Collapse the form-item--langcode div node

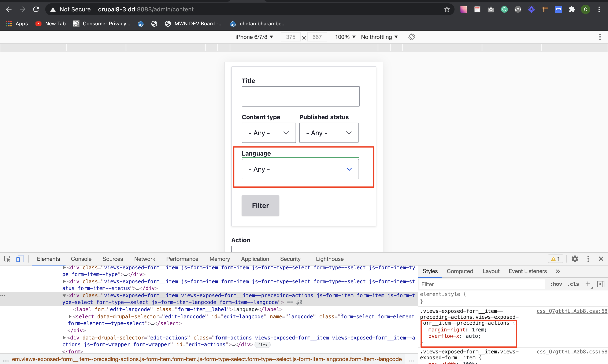coord(64,295)
